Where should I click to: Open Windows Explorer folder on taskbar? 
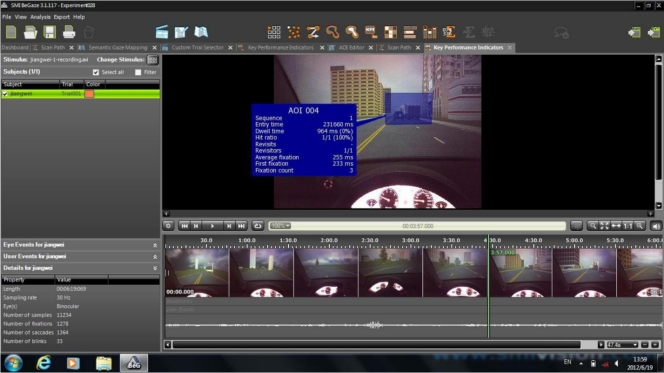pos(103,363)
